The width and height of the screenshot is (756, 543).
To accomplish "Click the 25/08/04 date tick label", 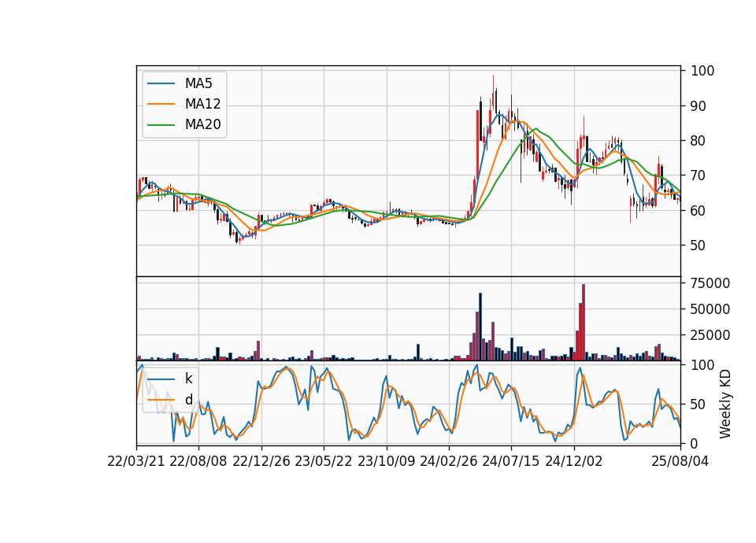I will pos(680,461).
